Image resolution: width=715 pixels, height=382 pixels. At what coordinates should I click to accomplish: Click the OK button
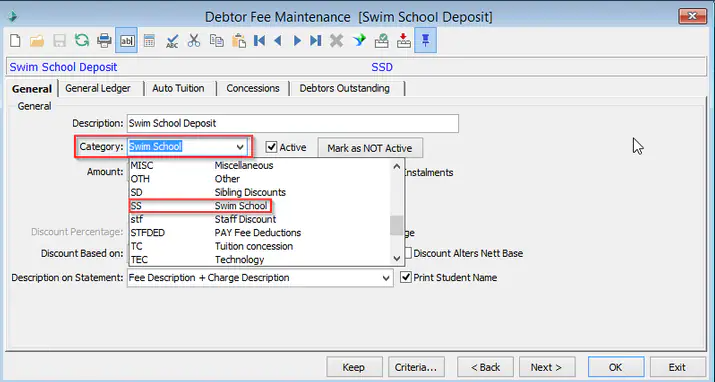(x=616, y=367)
